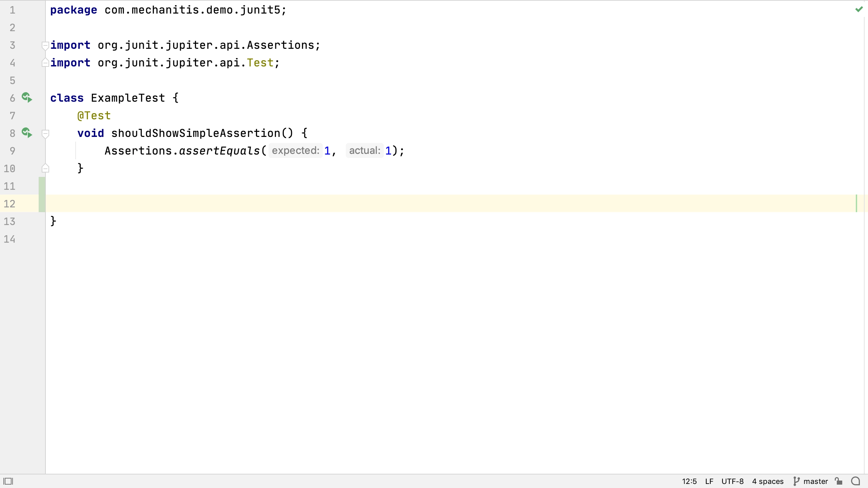Run ExampleTest class via gutter icon
The height and width of the screenshot is (488, 868).
click(27, 98)
